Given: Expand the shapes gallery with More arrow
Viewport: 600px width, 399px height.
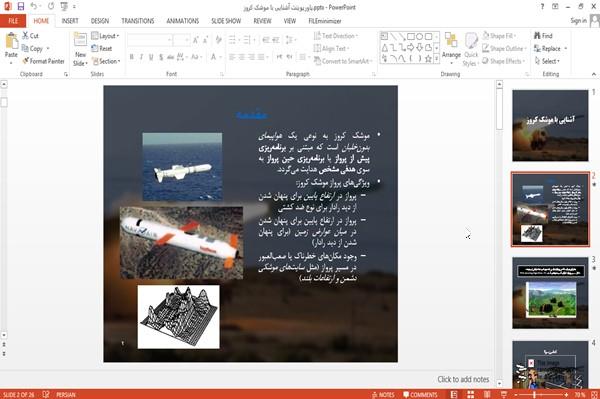Looking at the screenshot, I should 436,58.
